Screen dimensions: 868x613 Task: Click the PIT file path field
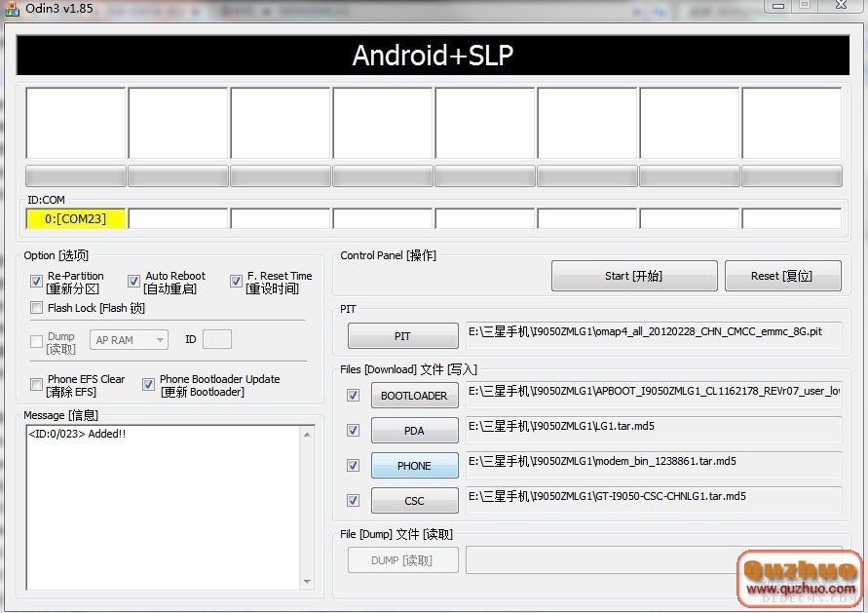[x=654, y=334]
